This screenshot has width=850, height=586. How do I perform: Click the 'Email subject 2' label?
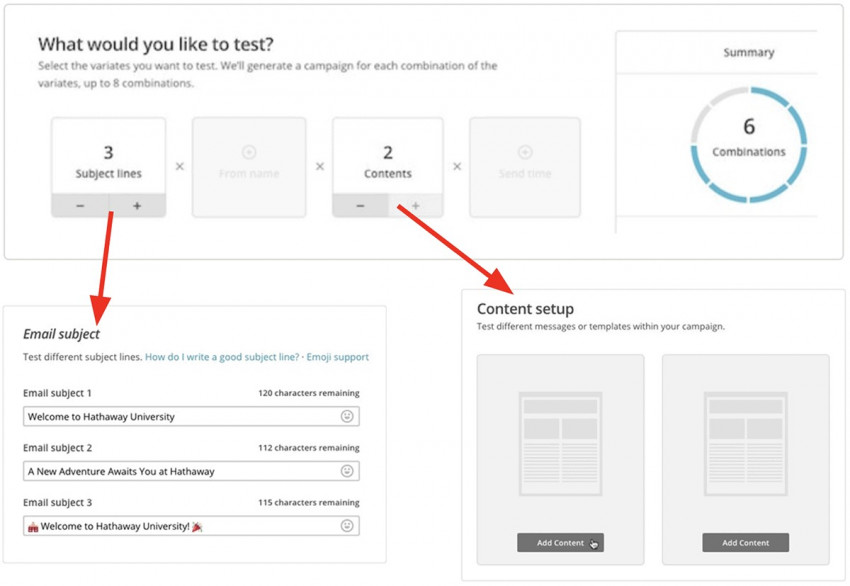[57, 448]
